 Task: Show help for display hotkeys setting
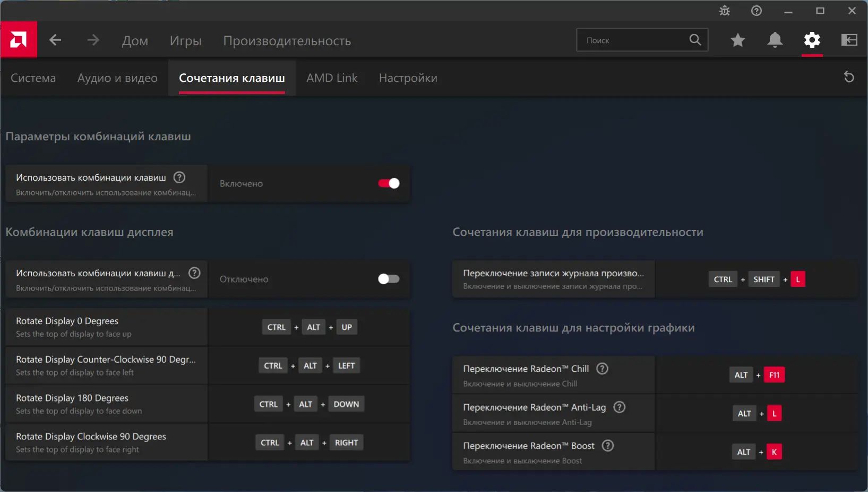195,273
